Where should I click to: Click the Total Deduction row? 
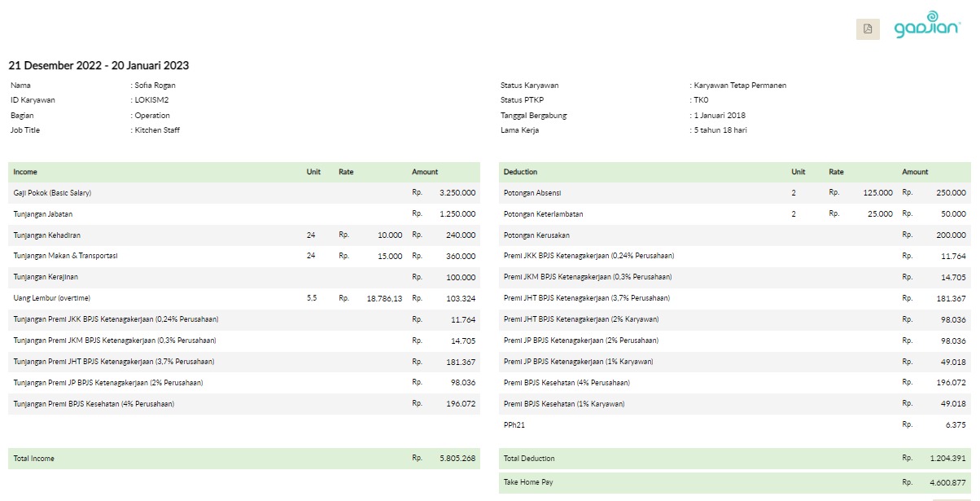734,459
